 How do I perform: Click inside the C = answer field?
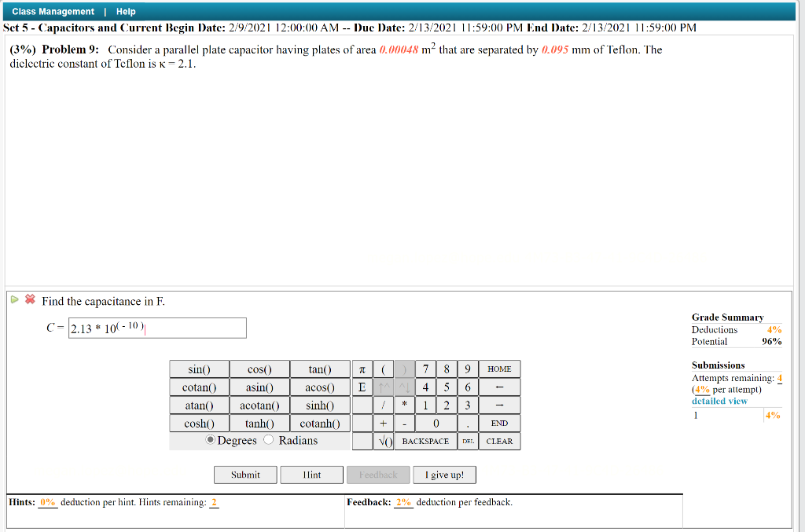tap(156, 328)
